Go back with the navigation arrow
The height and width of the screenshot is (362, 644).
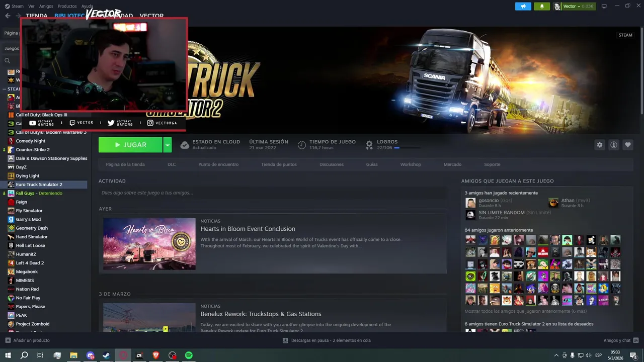coord(8,16)
